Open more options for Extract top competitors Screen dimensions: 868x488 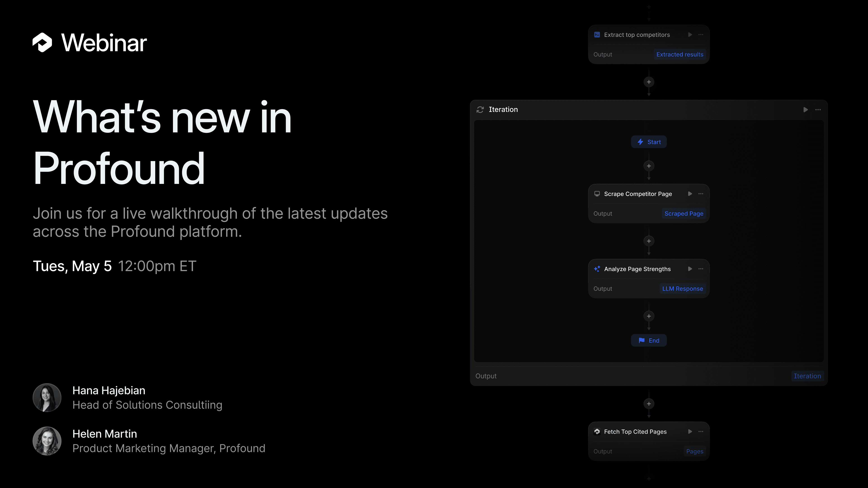tap(701, 35)
